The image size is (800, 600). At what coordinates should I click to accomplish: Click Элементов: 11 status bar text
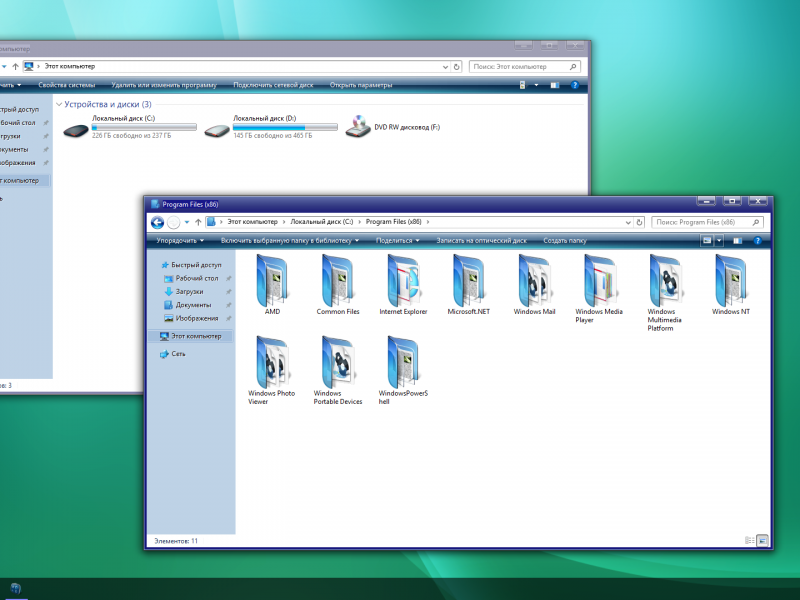(x=176, y=541)
